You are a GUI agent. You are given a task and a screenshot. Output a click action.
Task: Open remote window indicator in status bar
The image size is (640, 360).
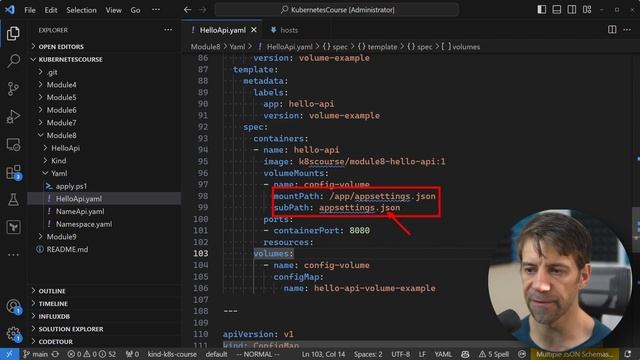pyautogui.click(x=9, y=354)
